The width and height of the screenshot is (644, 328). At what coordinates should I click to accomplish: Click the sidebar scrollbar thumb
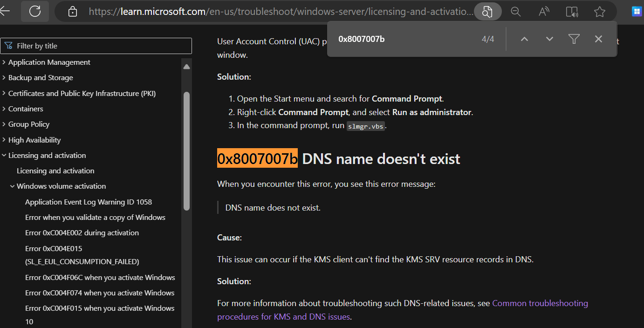pos(186,150)
